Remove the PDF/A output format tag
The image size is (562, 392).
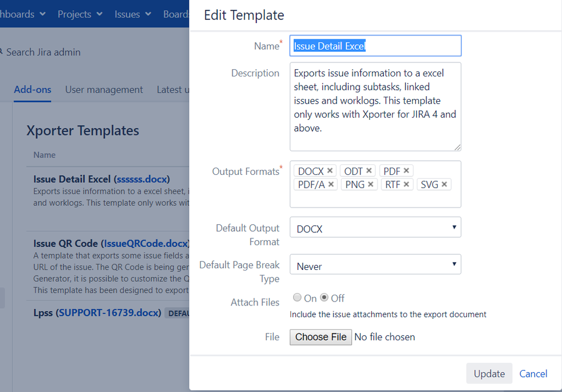point(331,184)
